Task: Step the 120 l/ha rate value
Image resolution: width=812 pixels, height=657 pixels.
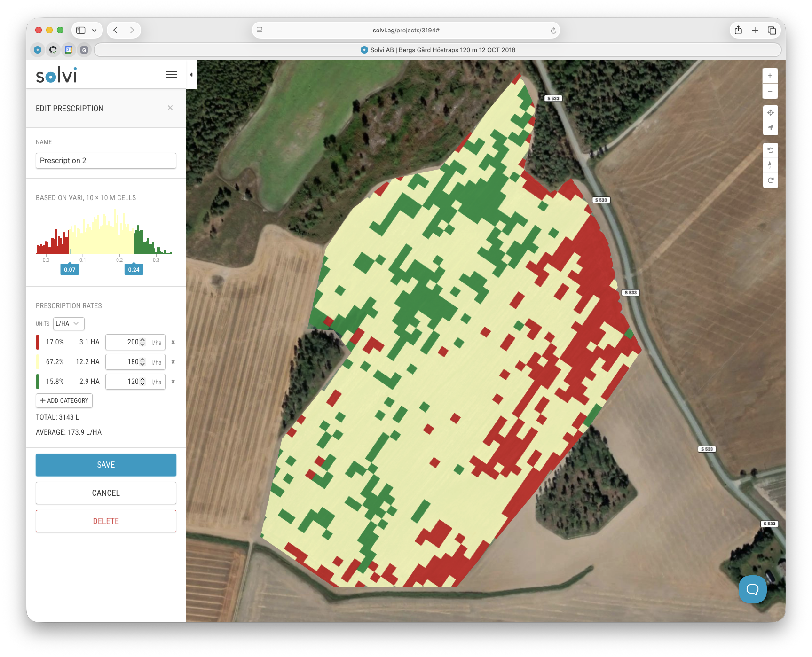Action: coord(142,382)
